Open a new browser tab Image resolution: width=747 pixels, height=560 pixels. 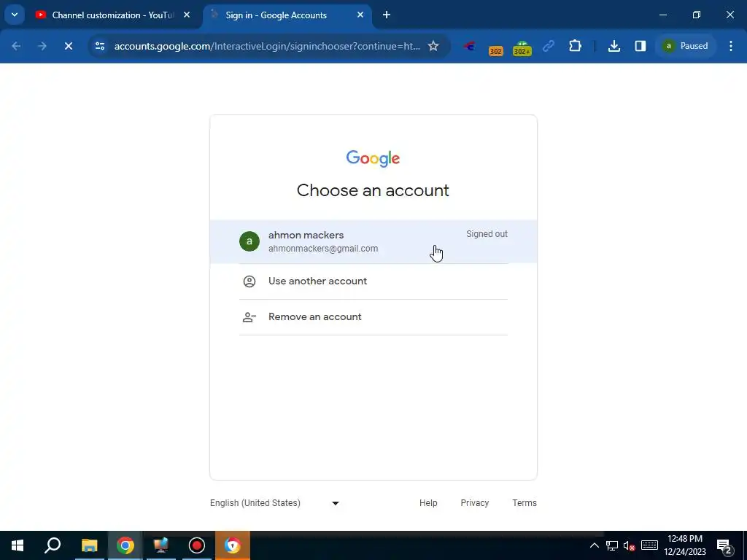tap(387, 15)
